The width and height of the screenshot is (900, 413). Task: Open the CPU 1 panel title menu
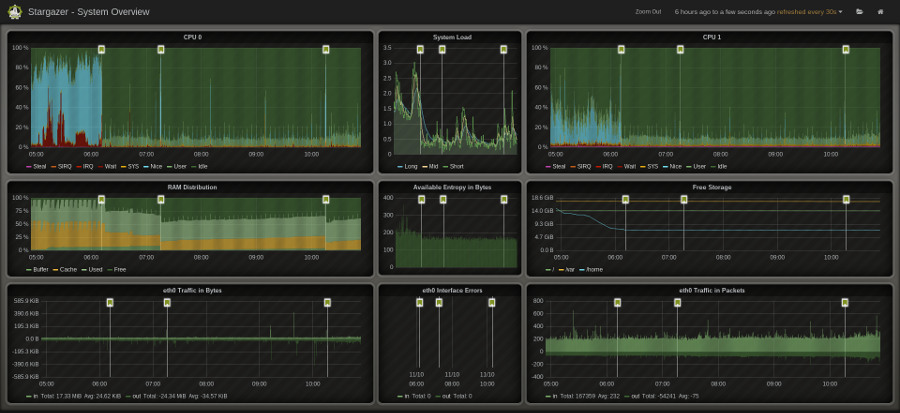(711, 37)
